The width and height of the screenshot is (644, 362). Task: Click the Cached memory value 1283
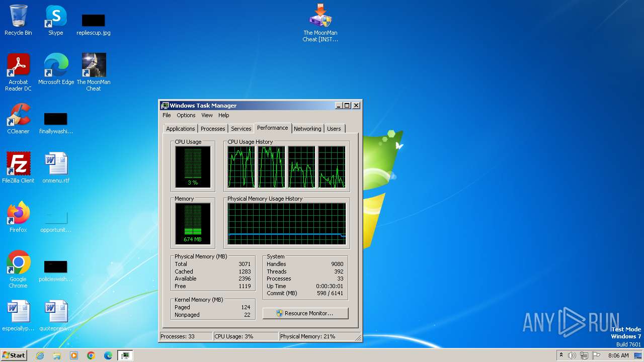(245, 271)
